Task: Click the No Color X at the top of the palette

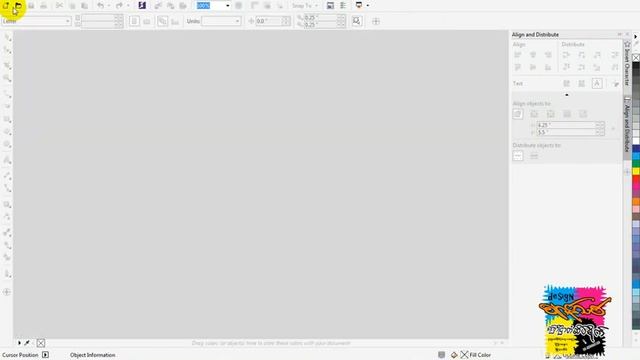Action: pyautogui.click(x=636, y=58)
